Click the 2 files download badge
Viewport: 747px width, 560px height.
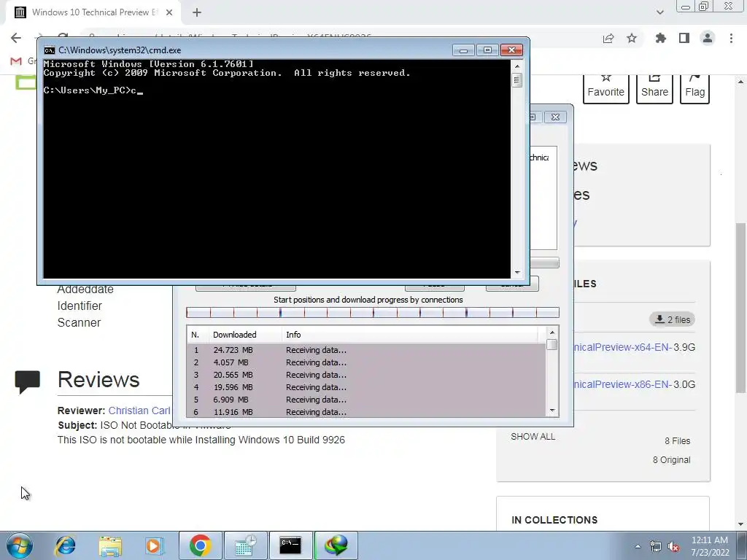672,319
